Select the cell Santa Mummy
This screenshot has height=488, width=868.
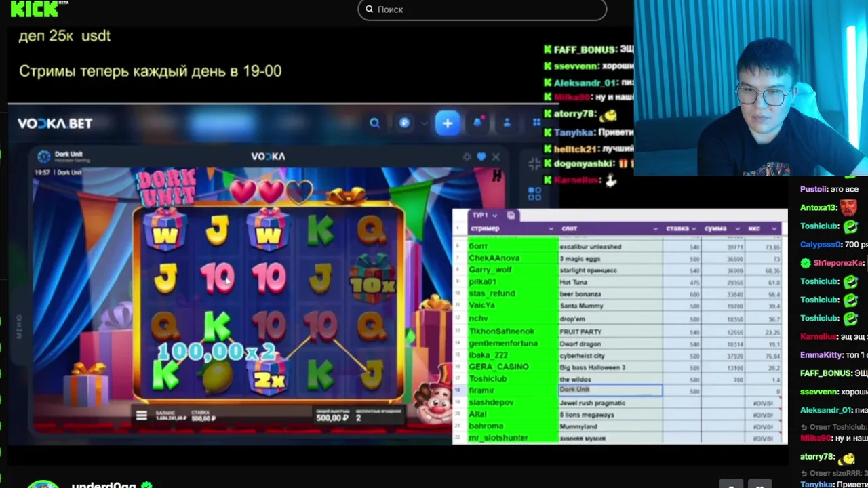[610, 306]
